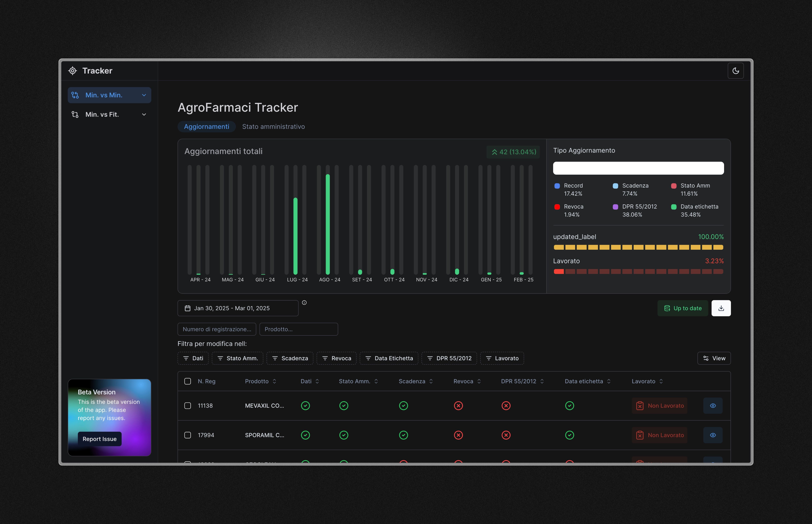Select the Aggiornamenti tab
The width and height of the screenshot is (812, 524).
tap(206, 127)
